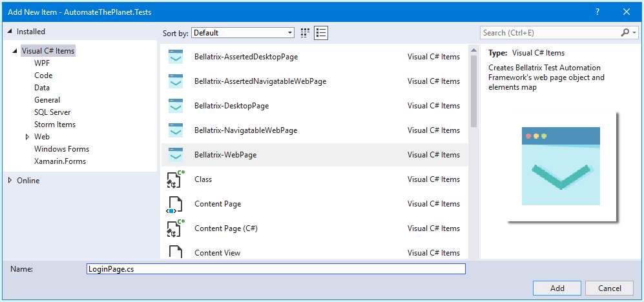Select the Bellatrix-WebPage item name
Image resolution: width=644 pixels, height=302 pixels.
click(225, 155)
